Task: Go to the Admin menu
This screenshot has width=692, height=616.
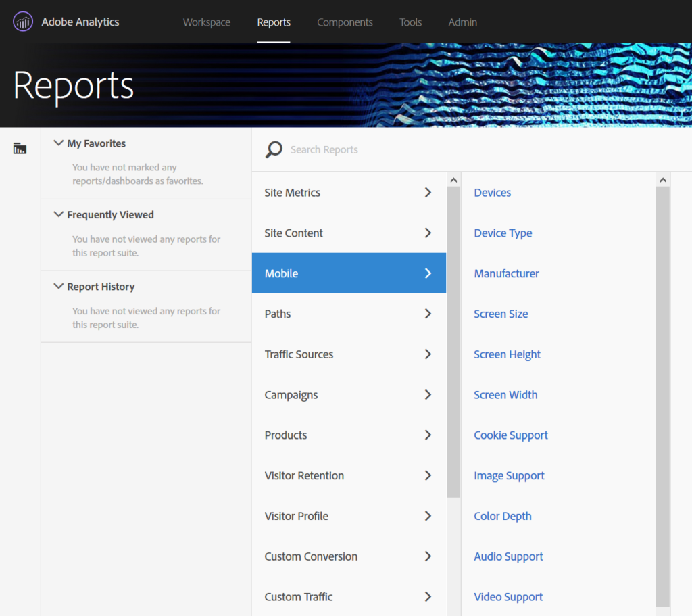Action: coord(462,22)
